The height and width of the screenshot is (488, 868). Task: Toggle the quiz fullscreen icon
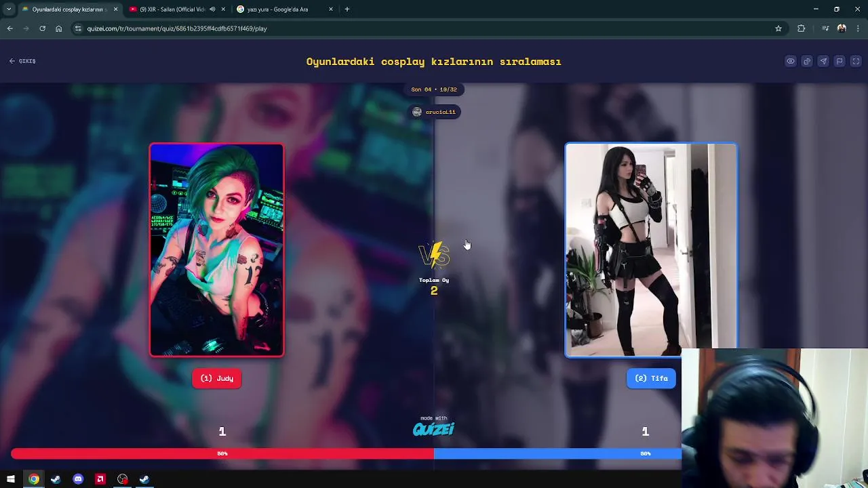pos(856,61)
